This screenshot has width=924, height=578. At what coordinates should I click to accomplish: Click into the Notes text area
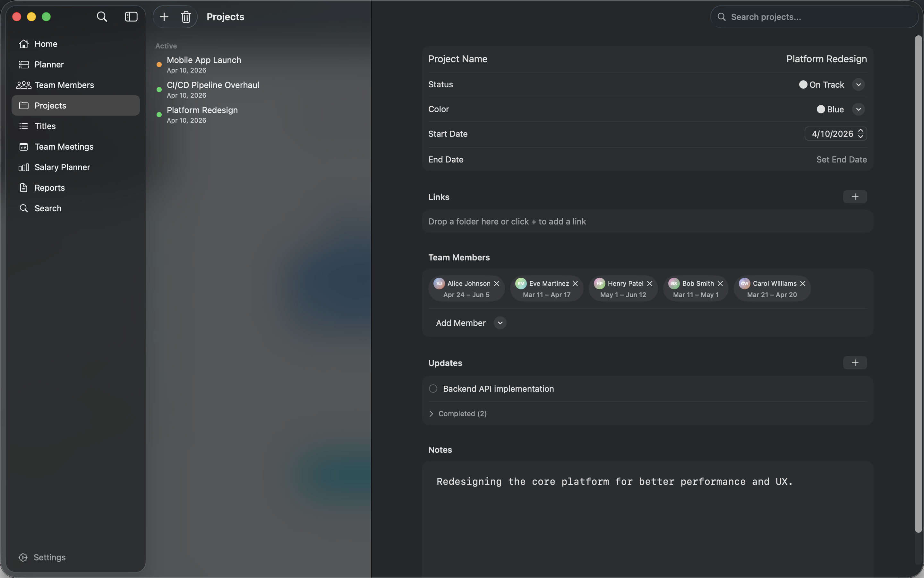click(647, 520)
